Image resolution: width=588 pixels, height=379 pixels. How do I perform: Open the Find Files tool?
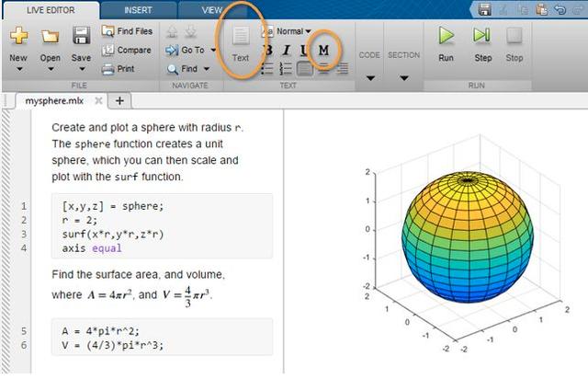click(127, 31)
